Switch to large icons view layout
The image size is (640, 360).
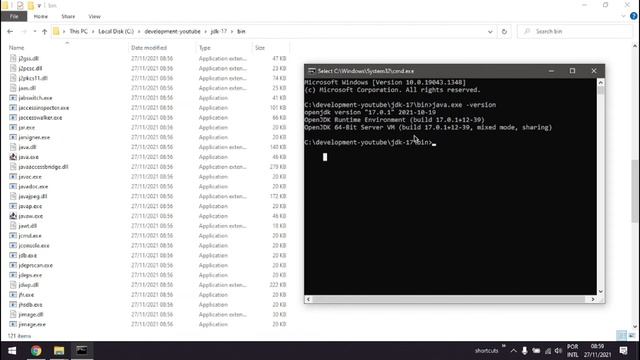[632, 336]
